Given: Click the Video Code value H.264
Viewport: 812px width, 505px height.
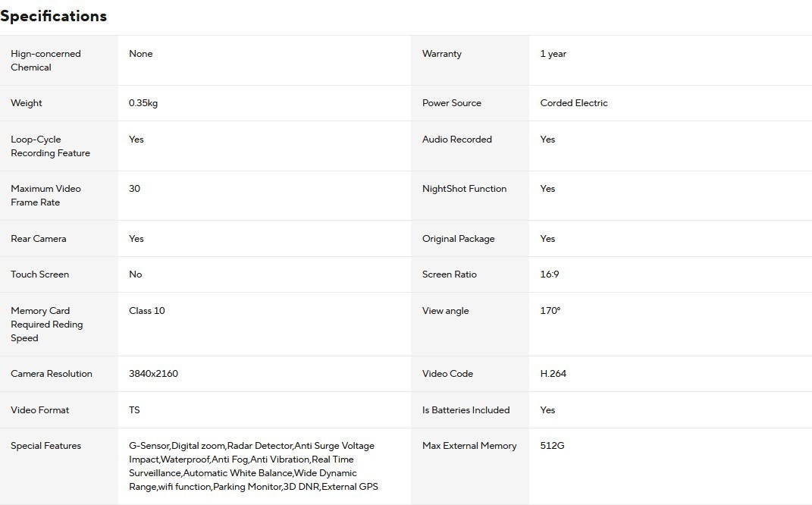Looking at the screenshot, I should tap(553, 374).
